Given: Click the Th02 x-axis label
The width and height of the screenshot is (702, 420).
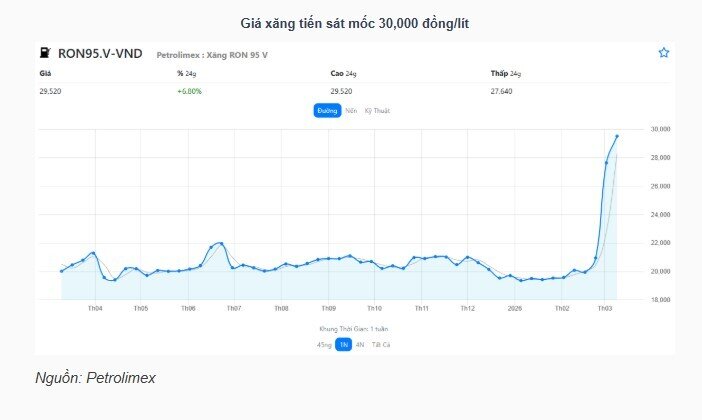Looking at the screenshot, I should [562, 308].
